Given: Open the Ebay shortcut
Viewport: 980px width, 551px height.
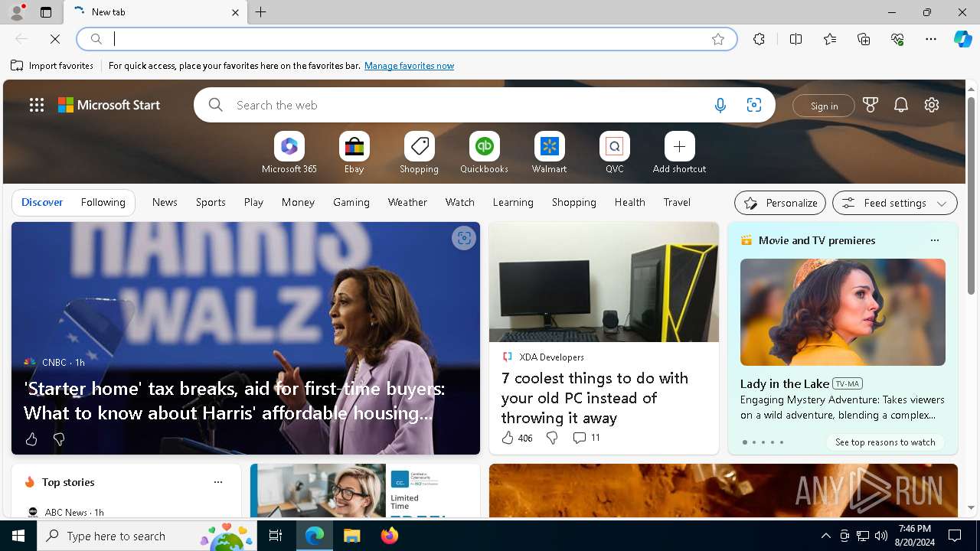Looking at the screenshot, I should point(354,153).
